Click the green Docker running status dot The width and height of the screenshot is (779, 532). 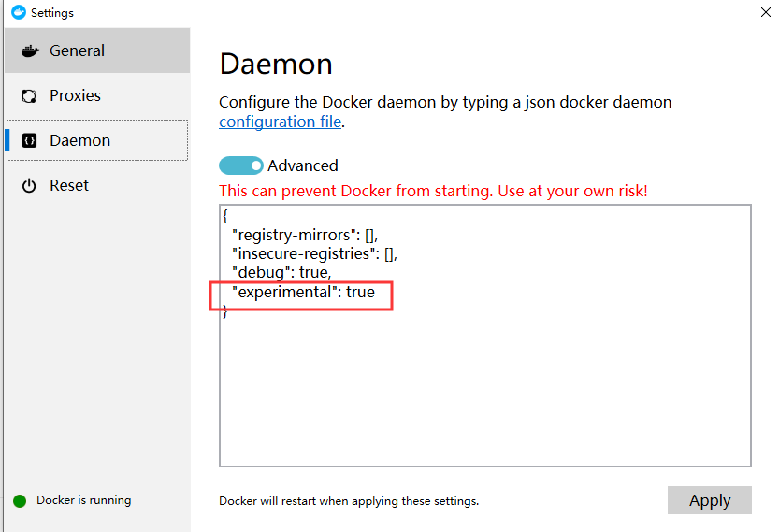coord(20,500)
